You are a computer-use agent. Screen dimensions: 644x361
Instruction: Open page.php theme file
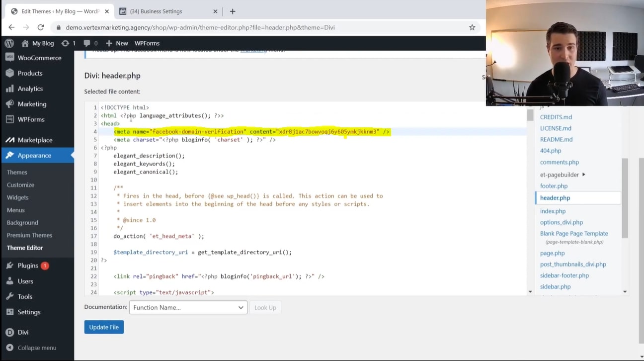(553, 253)
